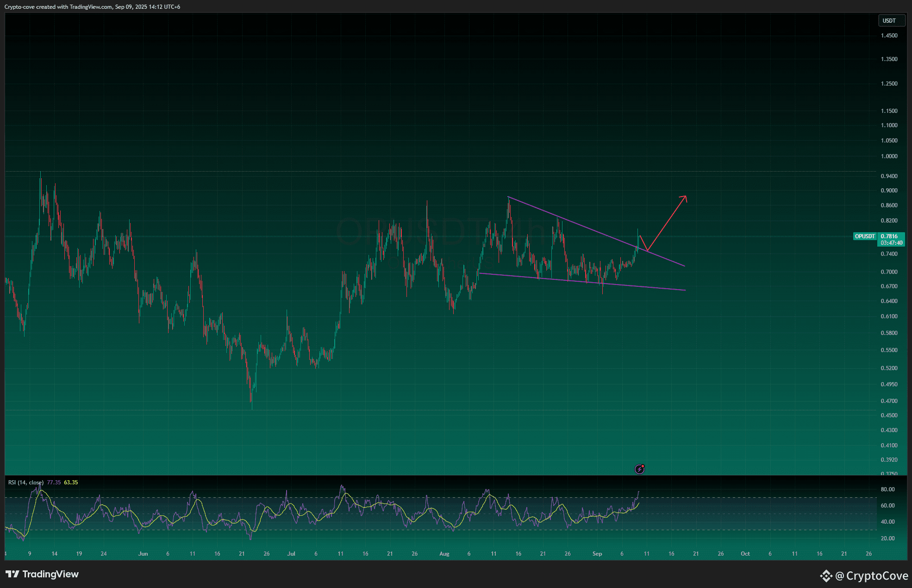
Task: Click the yellow RSI average value 63.35
Action: [x=71, y=483]
